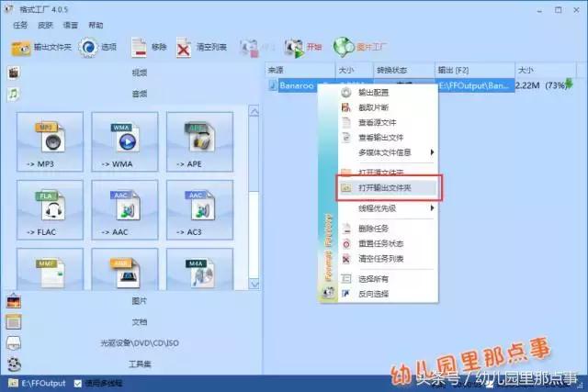Select the -> FLAC format tile

[50, 210]
